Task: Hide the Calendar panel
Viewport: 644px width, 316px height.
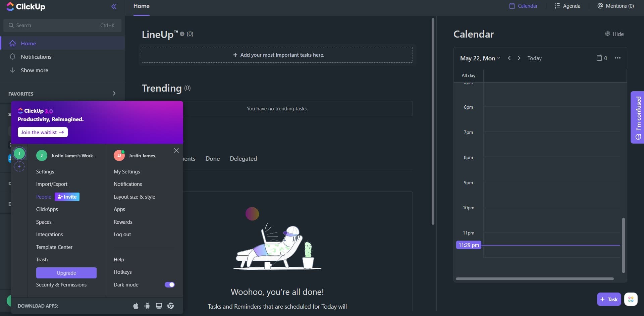Action: pyautogui.click(x=614, y=34)
